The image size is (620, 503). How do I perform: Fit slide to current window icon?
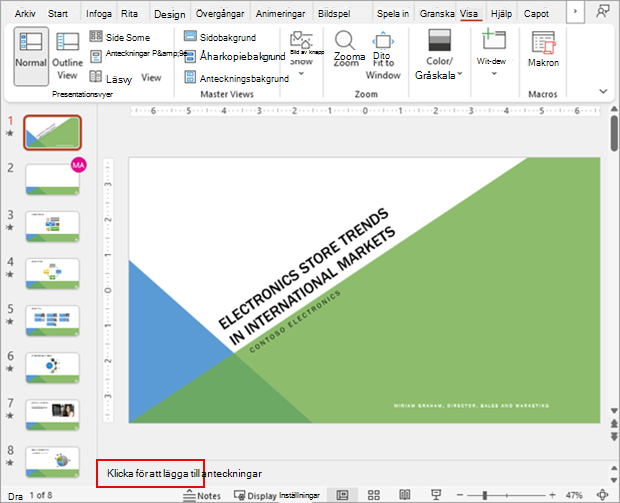tap(603, 495)
